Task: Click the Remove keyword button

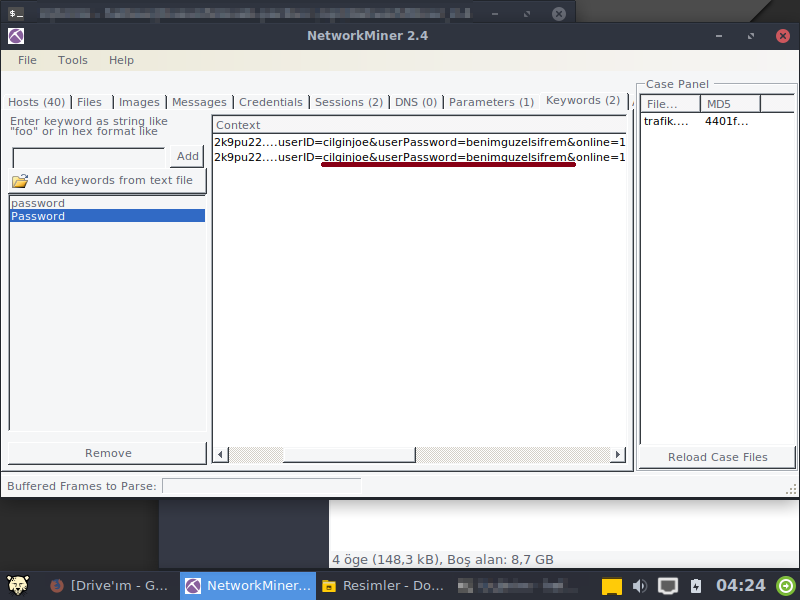Action: 108,453
